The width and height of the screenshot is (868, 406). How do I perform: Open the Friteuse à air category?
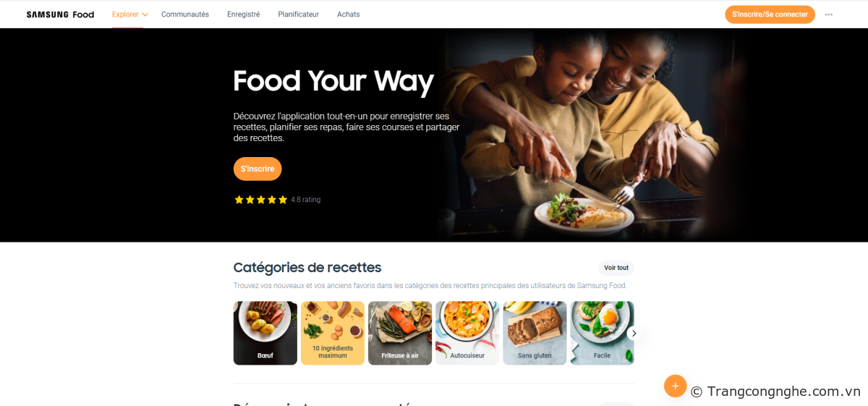[400, 333]
